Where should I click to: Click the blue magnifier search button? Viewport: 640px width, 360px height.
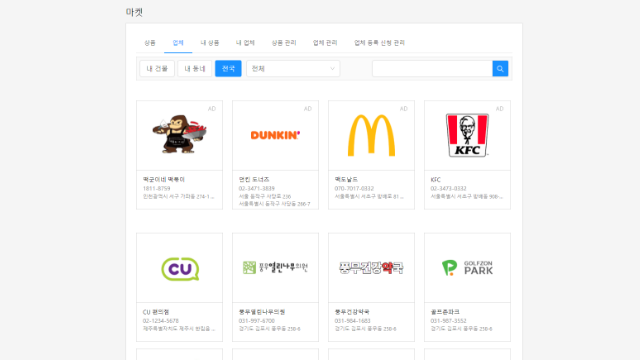[x=500, y=69]
